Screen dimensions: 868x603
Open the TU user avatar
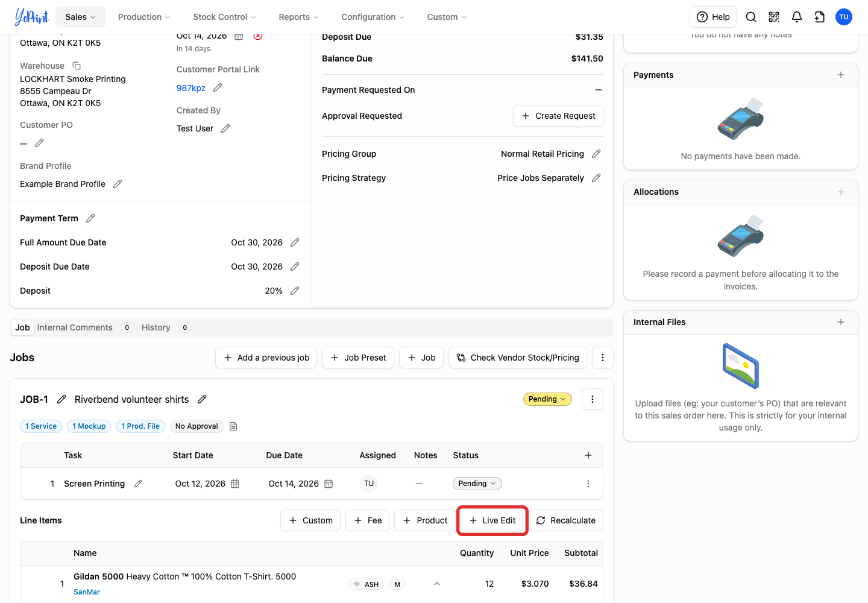click(844, 17)
